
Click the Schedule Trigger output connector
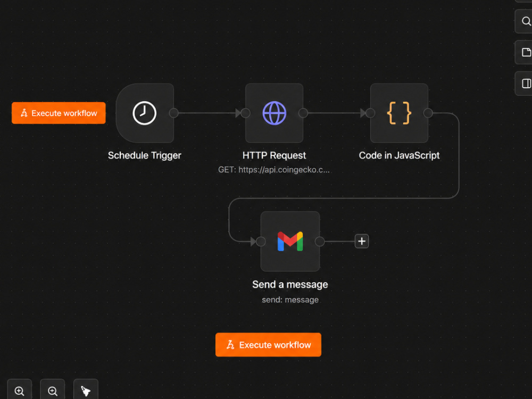[x=174, y=113]
